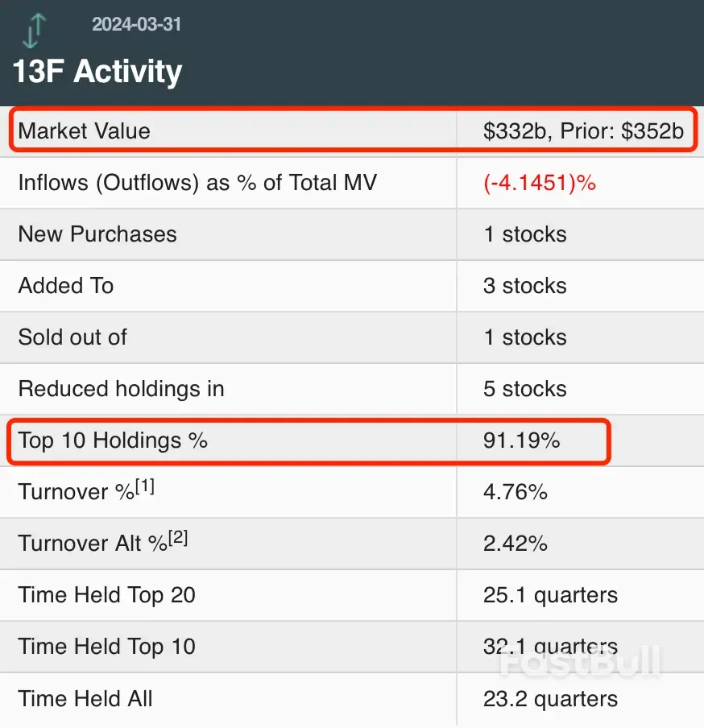Click the Added To row label
704x728 pixels.
66,286
